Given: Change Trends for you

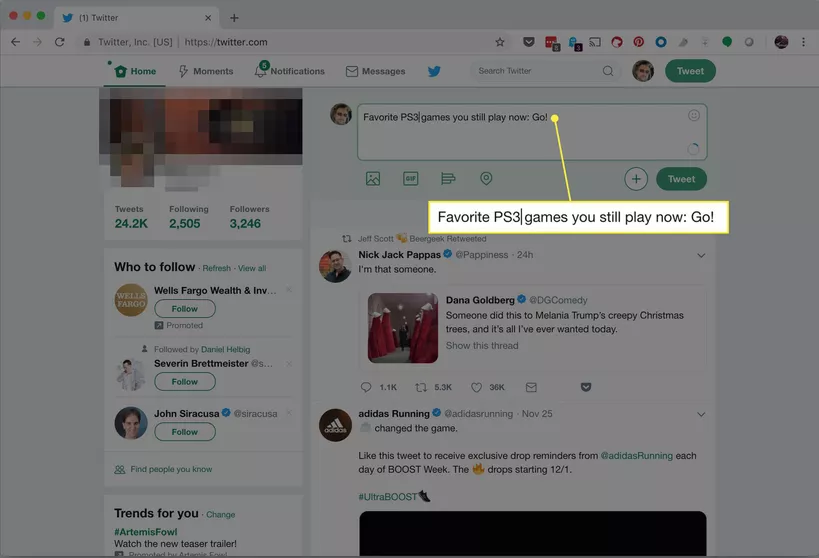Looking at the screenshot, I should (220, 515).
